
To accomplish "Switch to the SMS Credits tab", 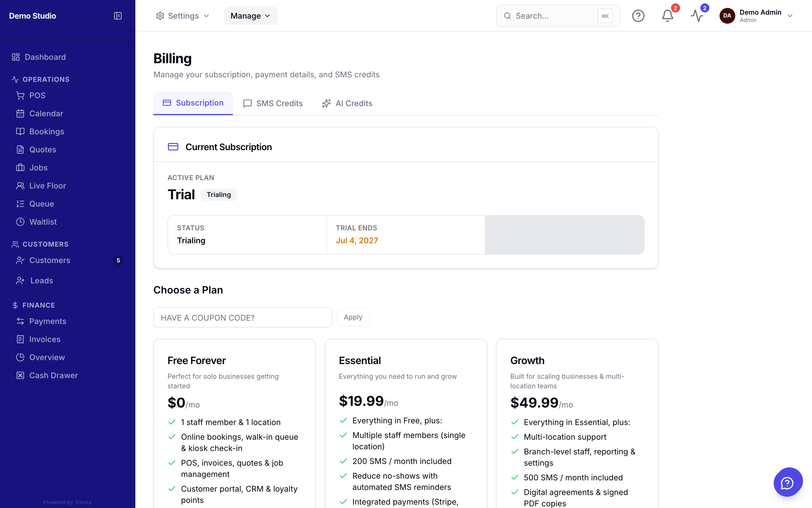I will 273,103.
